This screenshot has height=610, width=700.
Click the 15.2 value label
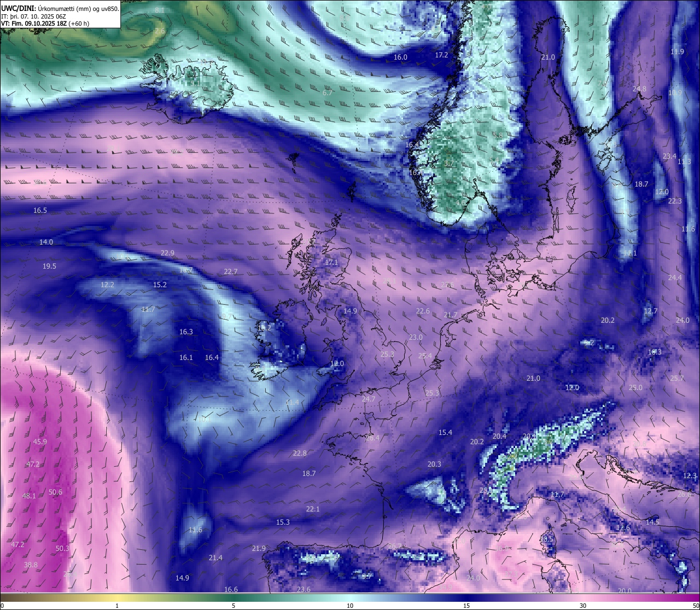160,285
